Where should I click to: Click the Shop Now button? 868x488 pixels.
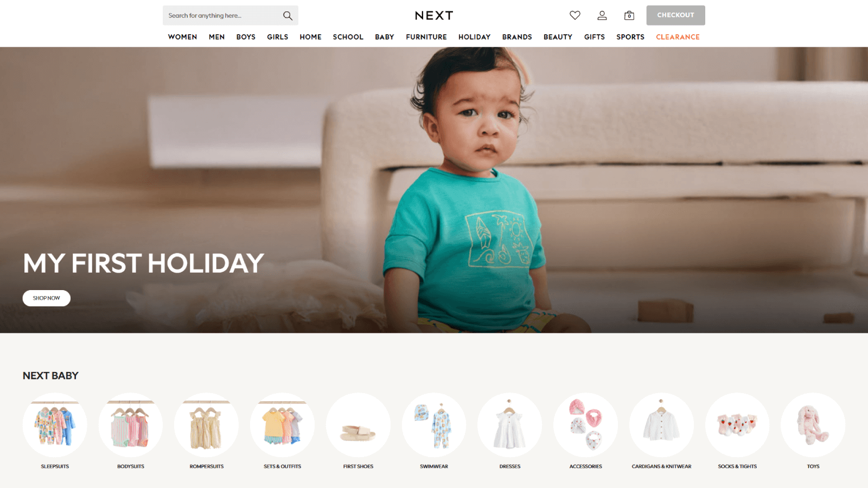[x=47, y=298]
